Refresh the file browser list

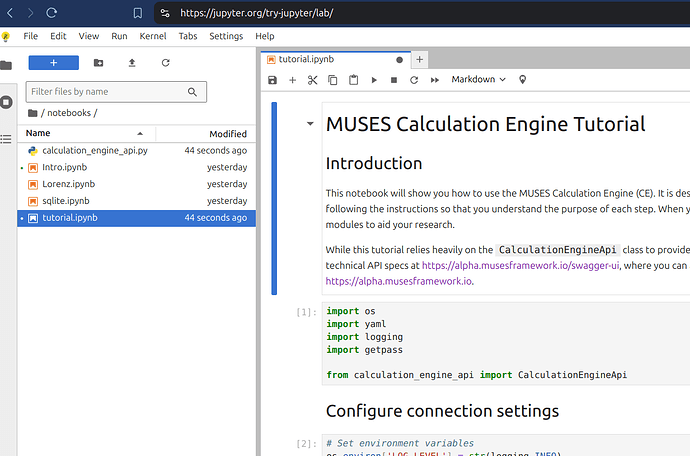click(165, 63)
